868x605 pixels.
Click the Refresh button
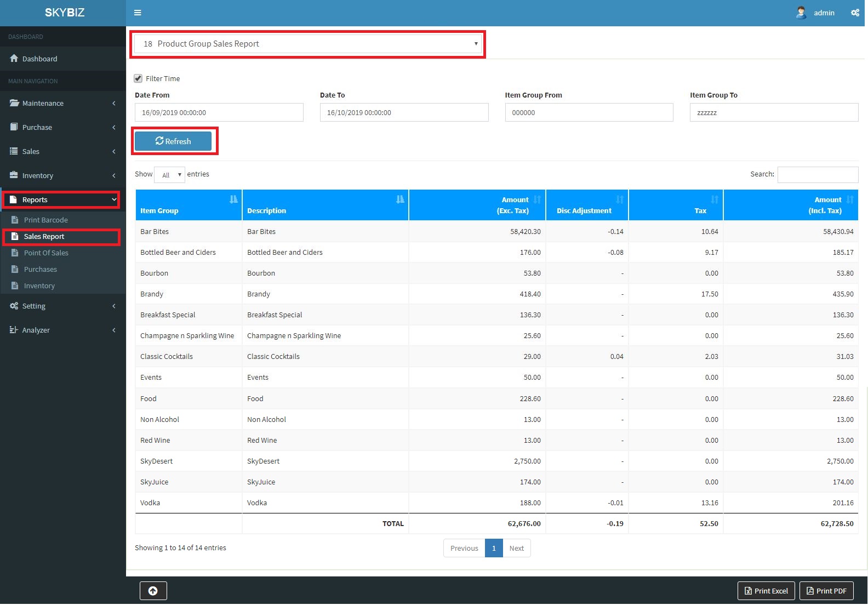click(x=173, y=141)
